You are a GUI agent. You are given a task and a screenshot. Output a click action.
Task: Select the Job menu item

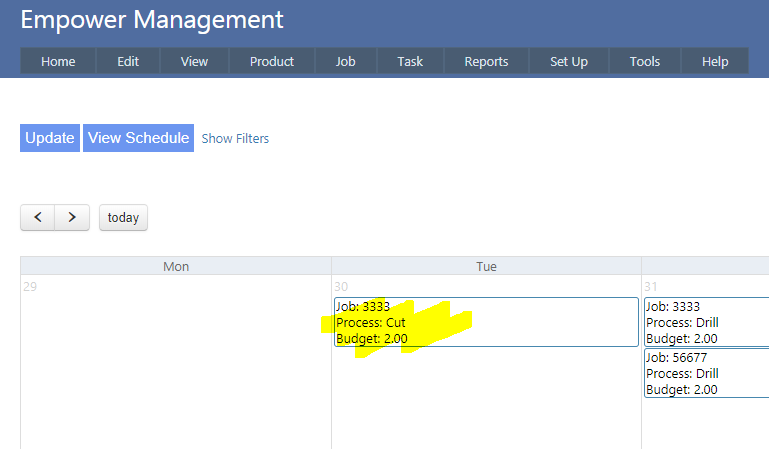[x=345, y=61]
